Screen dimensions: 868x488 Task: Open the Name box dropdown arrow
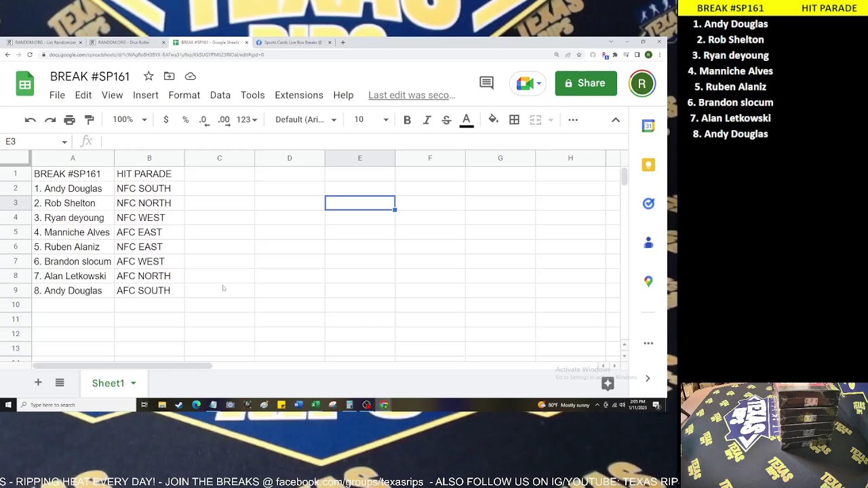click(x=64, y=142)
